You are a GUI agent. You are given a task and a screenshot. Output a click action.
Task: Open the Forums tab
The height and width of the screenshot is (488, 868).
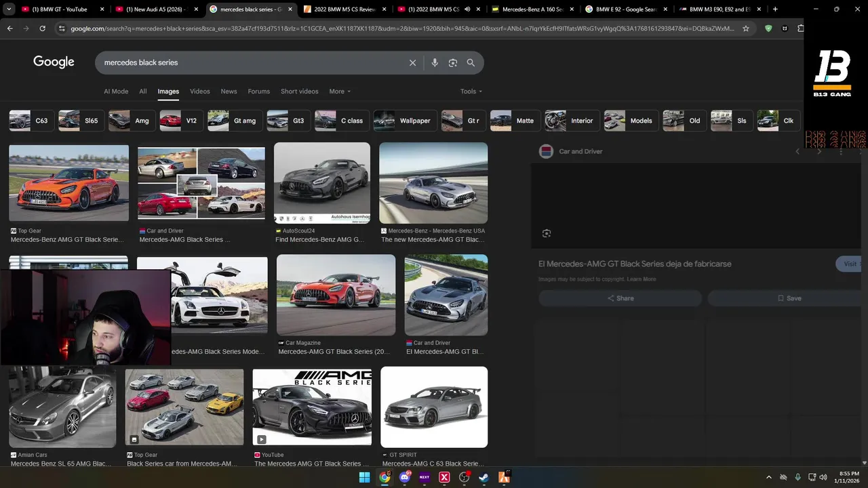tap(259, 91)
